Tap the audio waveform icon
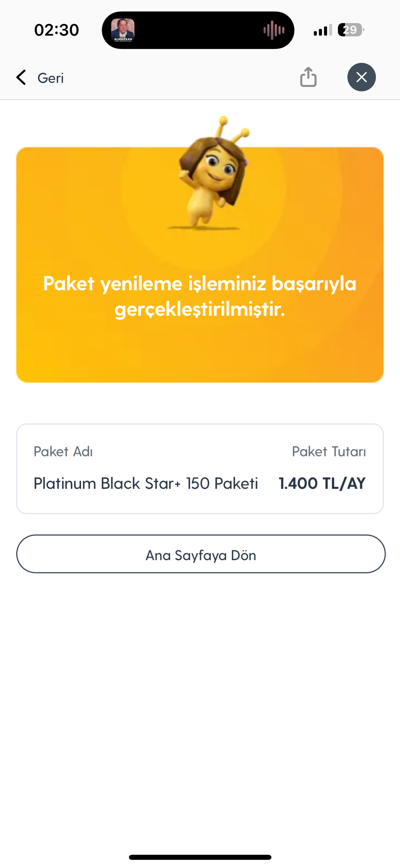 [274, 30]
